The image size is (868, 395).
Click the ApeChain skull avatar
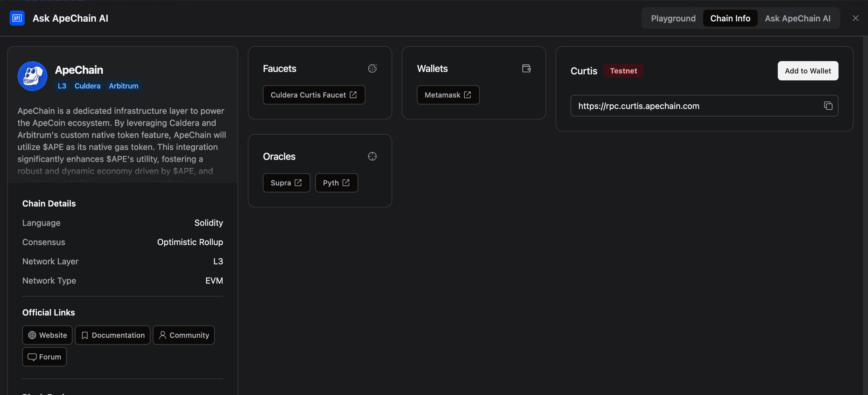click(x=32, y=76)
